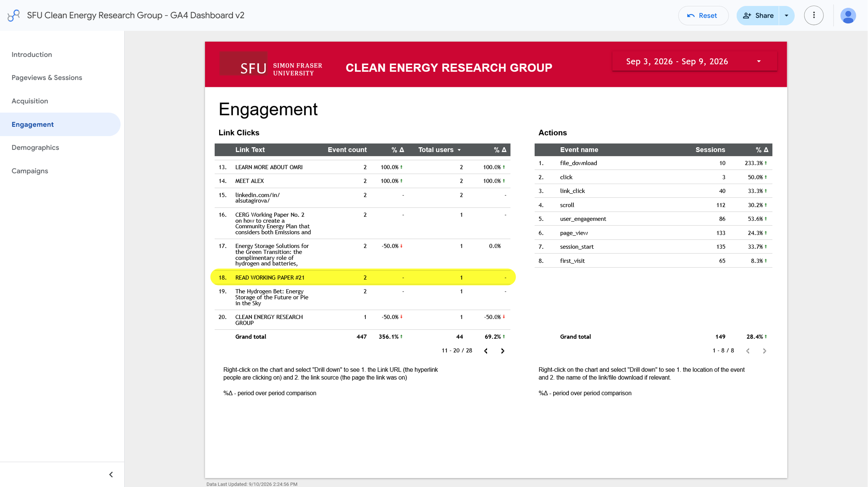Click the Sessions column header

click(x=710, y=150)
